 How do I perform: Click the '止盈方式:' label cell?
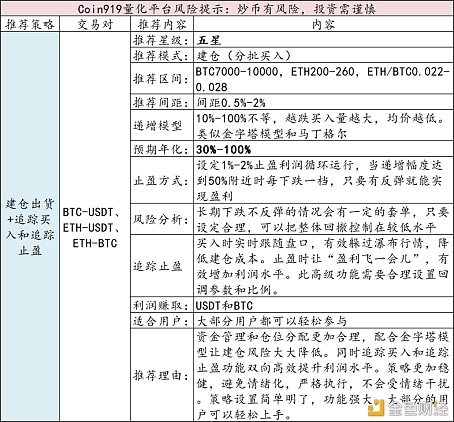tap(162, 180)
